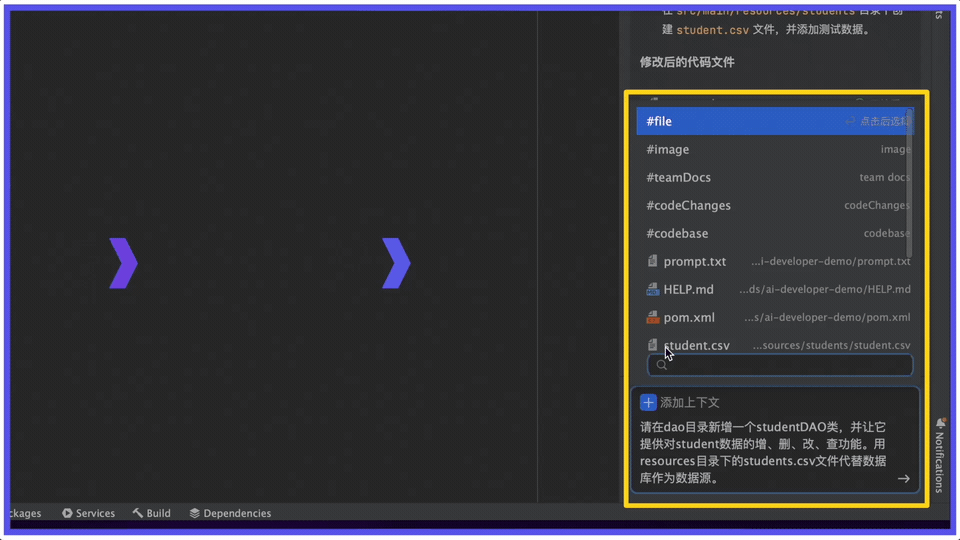Screen dimensions: 960x540
Task: Open the Services tool window
Action: click(x=88, y=513)
